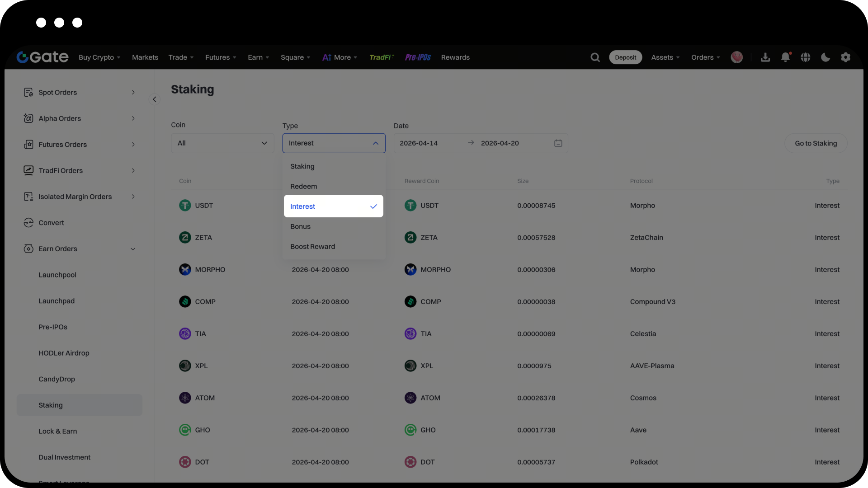Select Redeem from Type list
Screen dimensions: 868x488
tap(303, 187)
